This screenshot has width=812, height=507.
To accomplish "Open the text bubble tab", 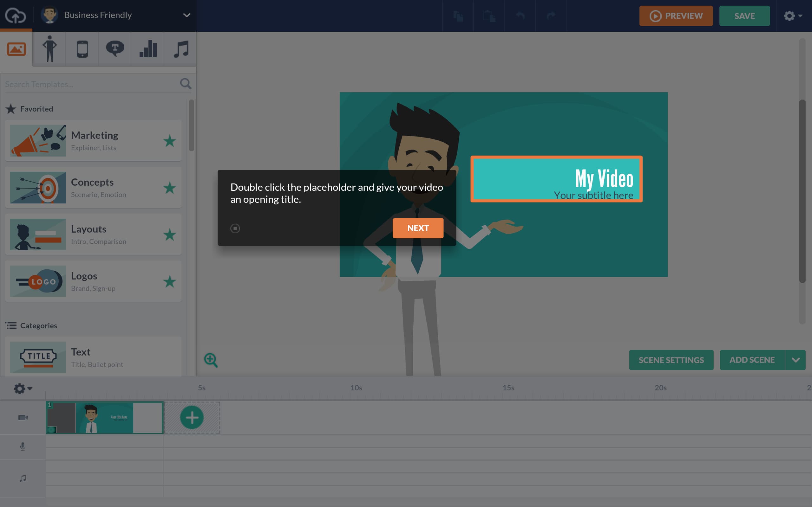I will tap(114, 49).
